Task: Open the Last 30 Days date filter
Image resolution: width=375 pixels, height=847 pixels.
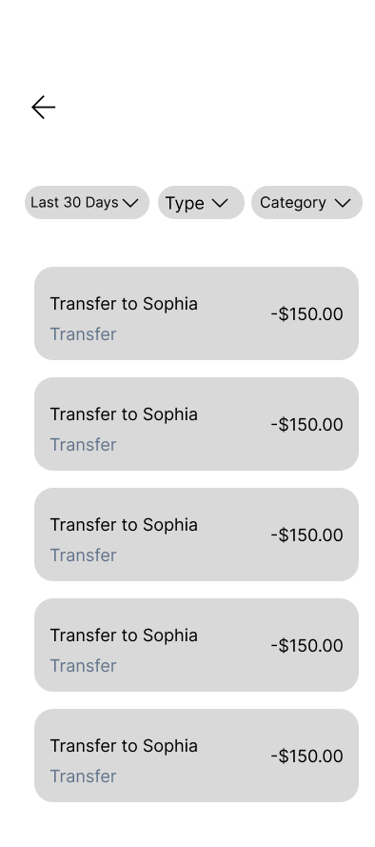Action: (87, 203)
